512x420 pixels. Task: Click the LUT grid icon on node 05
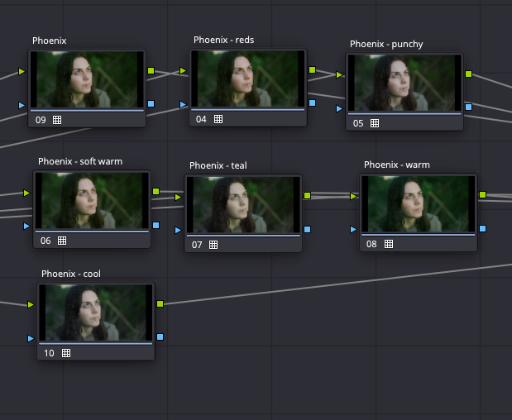pyautogui.click(x=374, y=123)
